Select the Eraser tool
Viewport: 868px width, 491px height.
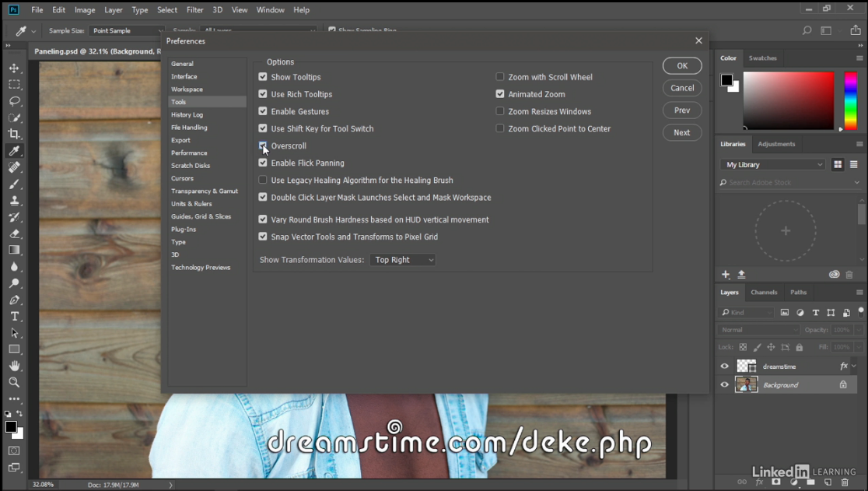15,233
